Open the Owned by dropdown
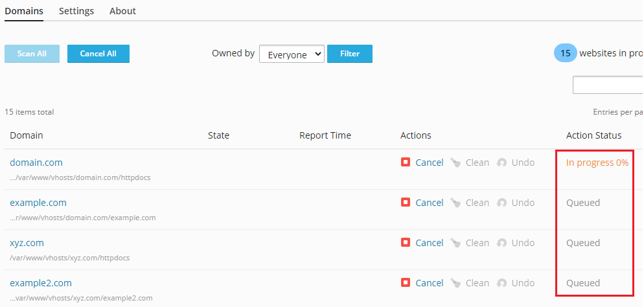Image resolution: width=644 pixels, height=307 pixels. coord(292,54)
